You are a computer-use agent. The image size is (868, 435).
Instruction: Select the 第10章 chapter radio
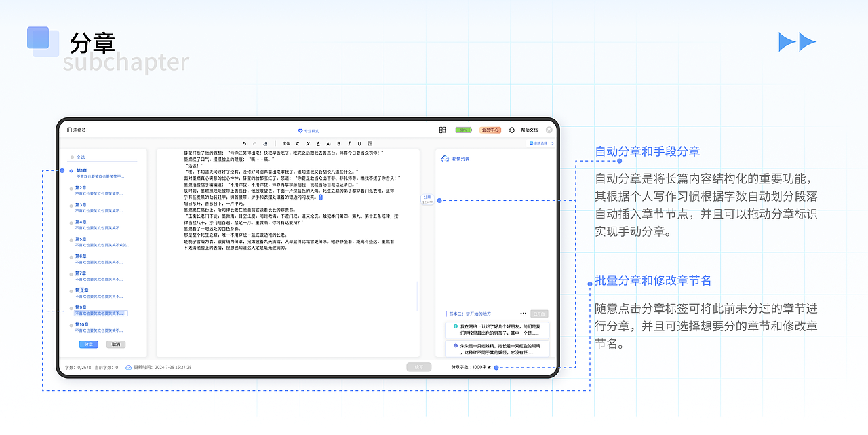[71, 325]
